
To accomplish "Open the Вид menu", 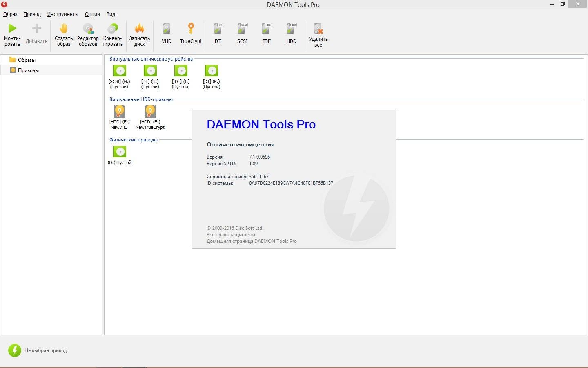I will [111, 14].
